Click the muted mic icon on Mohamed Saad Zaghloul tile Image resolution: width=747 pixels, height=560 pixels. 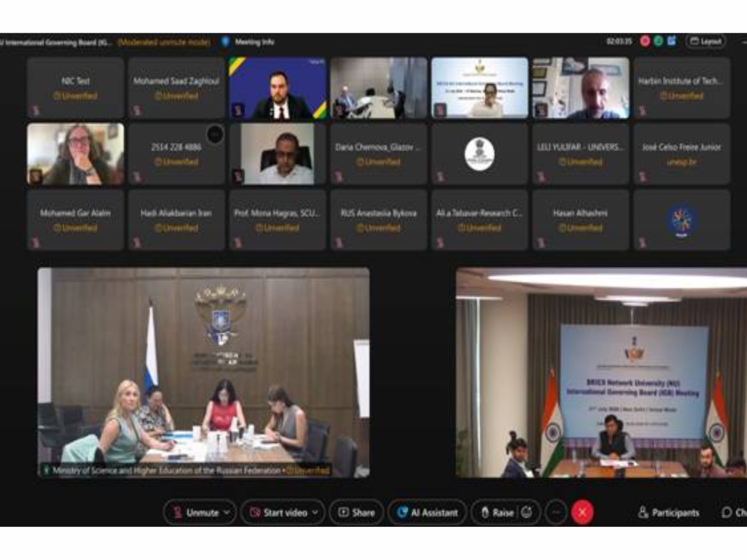pyautogui.click(x=137, y=111)
